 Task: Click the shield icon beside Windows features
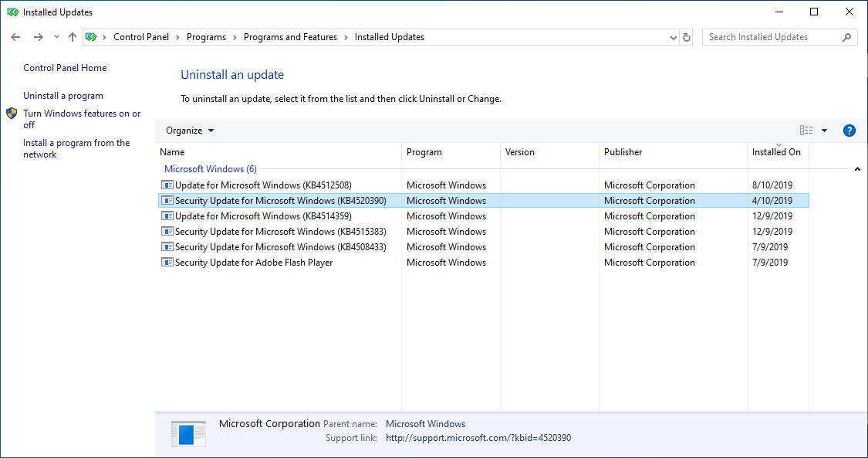(x=12, y=114)
